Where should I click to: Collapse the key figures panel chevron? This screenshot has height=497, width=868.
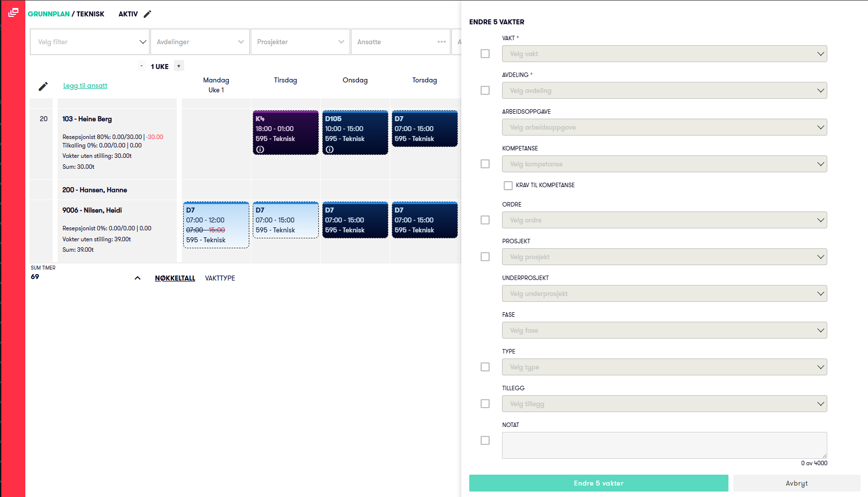point(138,278)
